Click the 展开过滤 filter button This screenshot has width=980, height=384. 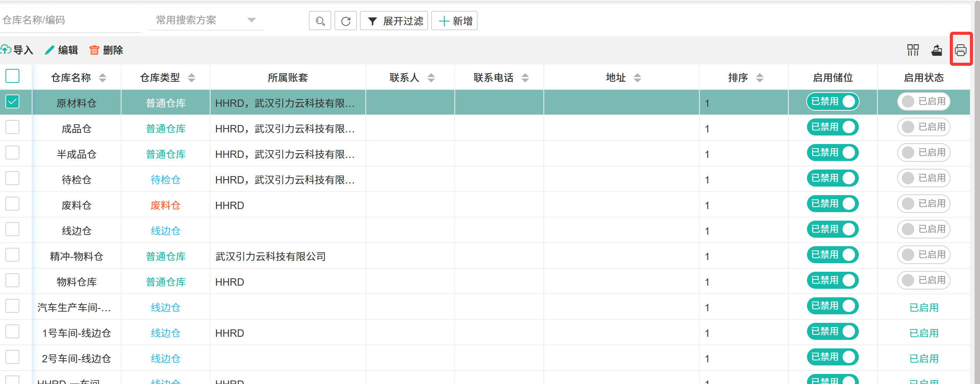[x=394, y=21]
